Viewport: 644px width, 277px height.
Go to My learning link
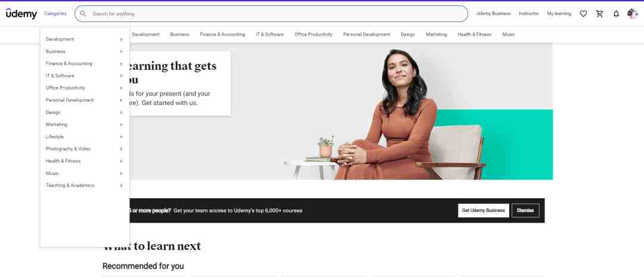(559, 14)
